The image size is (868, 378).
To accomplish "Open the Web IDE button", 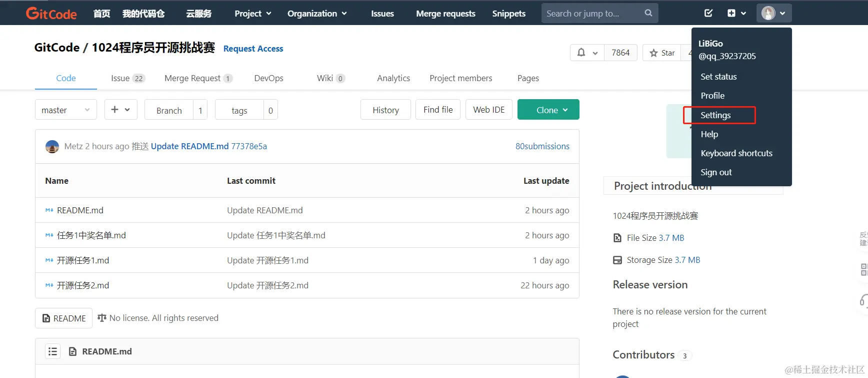I will pos(489,110).
